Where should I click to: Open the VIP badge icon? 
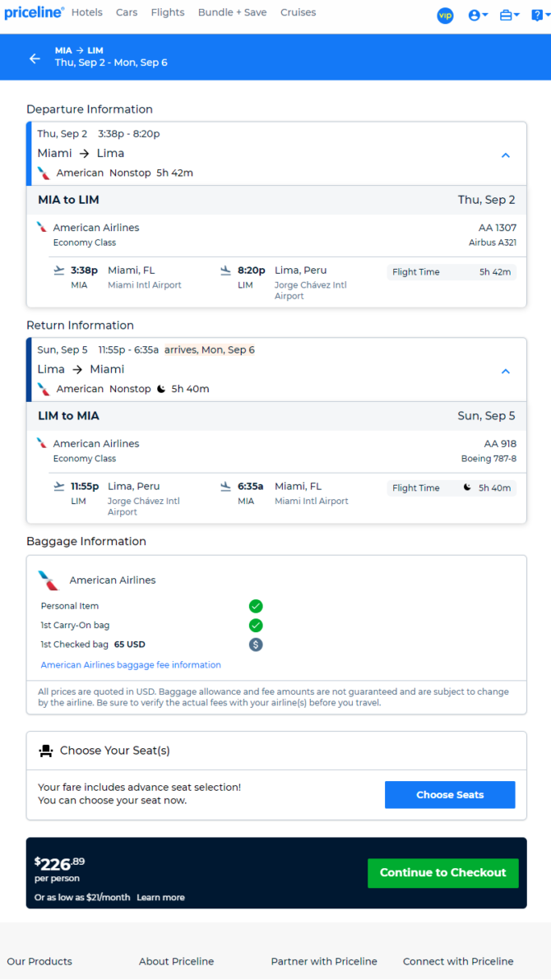[445, 16]
